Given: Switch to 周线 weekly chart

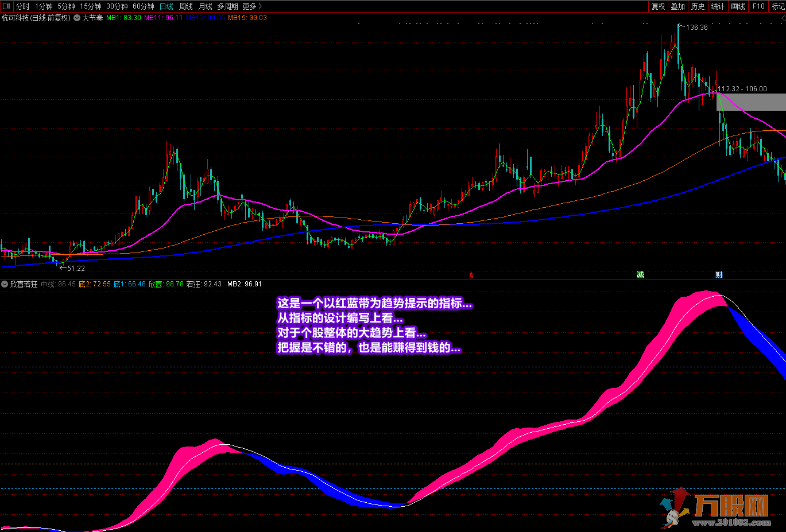Looking at the screenshot, I should (x=186, y=6).
